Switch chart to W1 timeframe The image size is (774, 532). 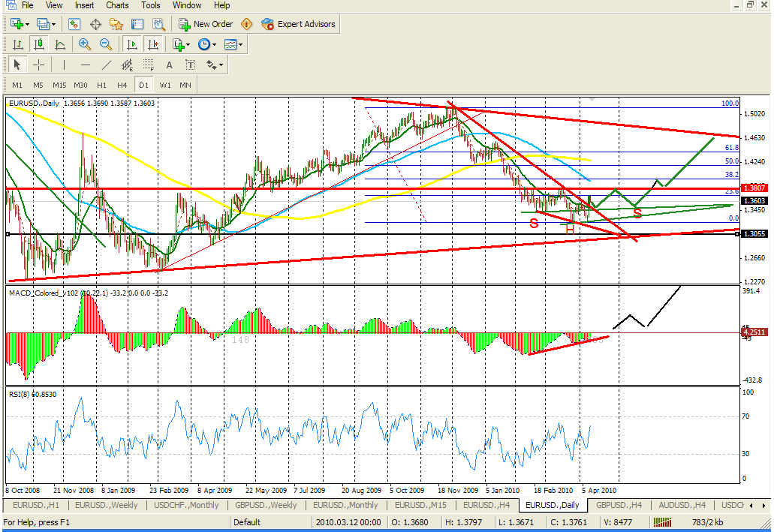pyautogui.click(x=165, y=85)
